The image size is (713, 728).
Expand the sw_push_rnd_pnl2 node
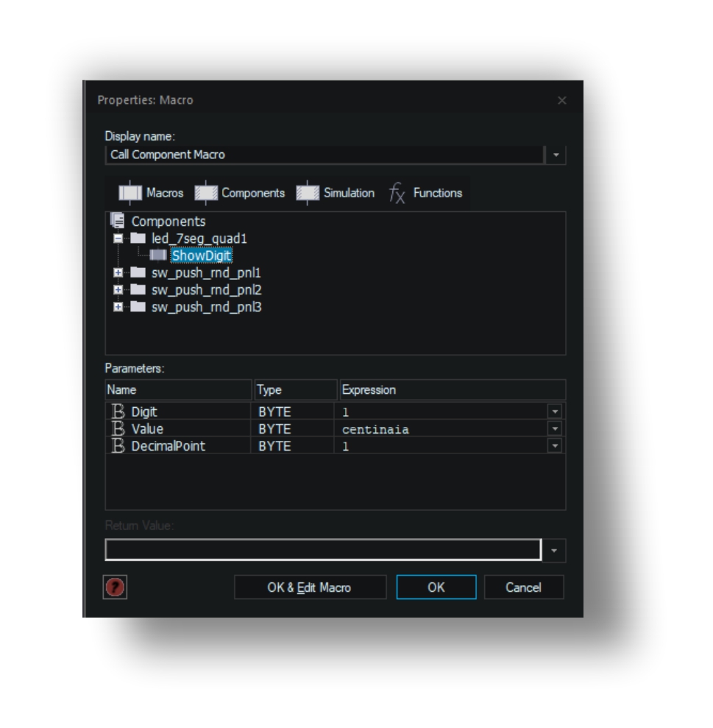[x=118, y=290]
